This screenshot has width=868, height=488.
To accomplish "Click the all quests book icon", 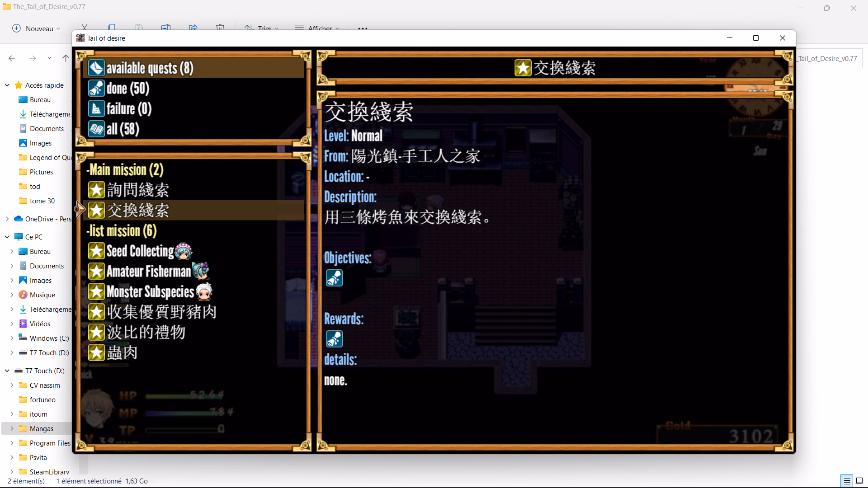I will click(x=96, y=129).
